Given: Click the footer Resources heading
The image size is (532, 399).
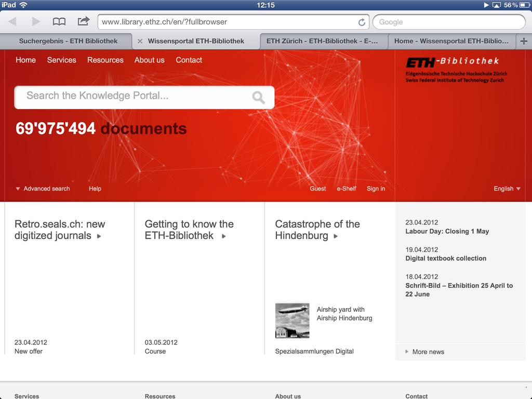Looking at the screenshot, I should coord(160,396).
